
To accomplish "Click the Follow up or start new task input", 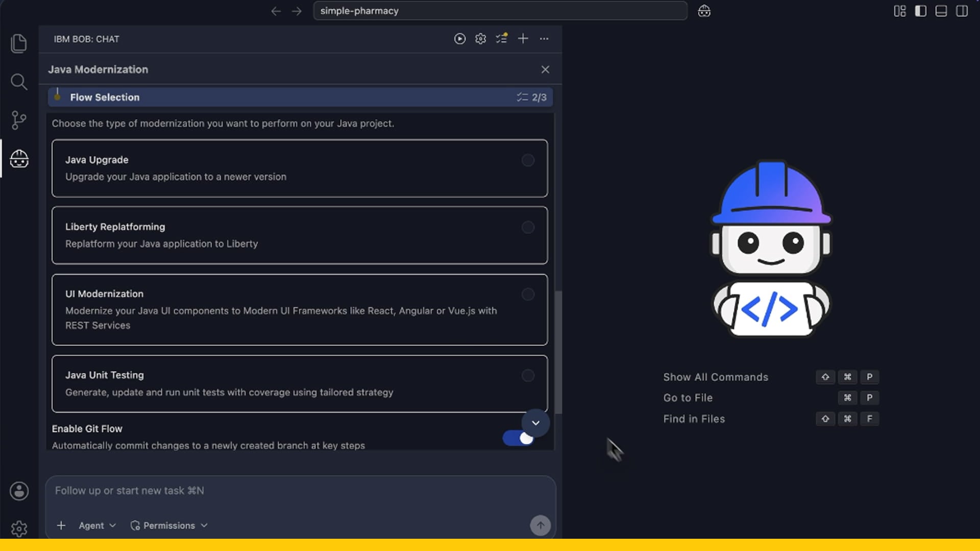I will (x=300, y=491).
